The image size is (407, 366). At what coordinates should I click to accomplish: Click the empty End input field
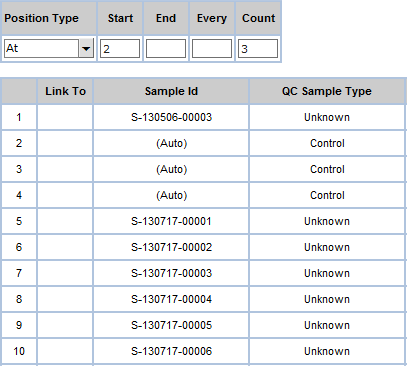[x=166, y=49]
